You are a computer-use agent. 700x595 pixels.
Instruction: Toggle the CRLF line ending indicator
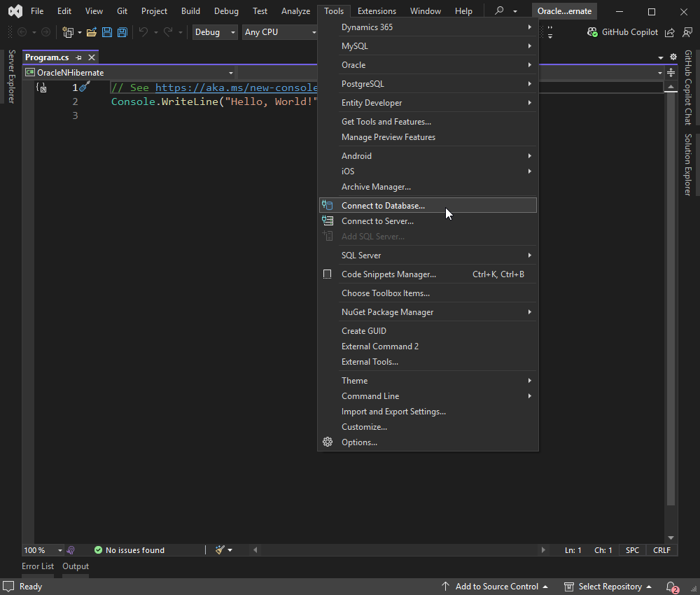tap(661, 550)
